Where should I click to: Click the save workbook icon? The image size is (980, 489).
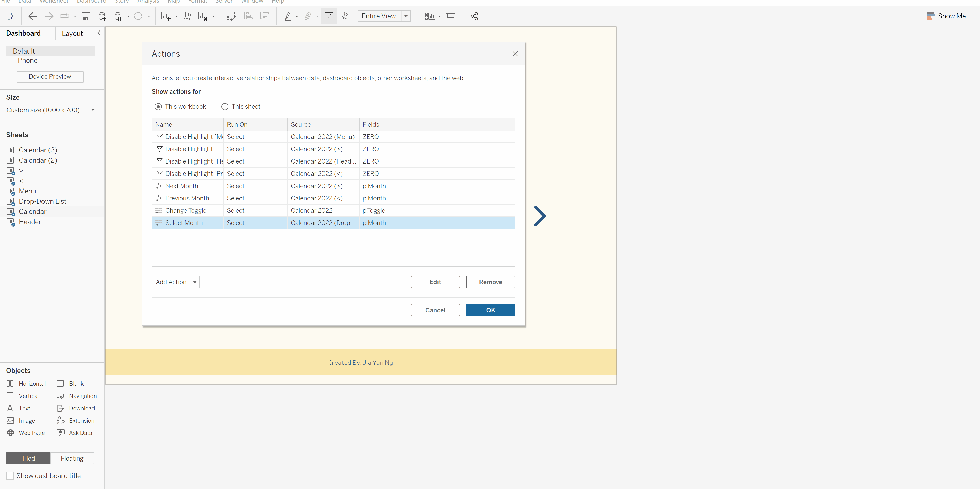click(86, 16)
